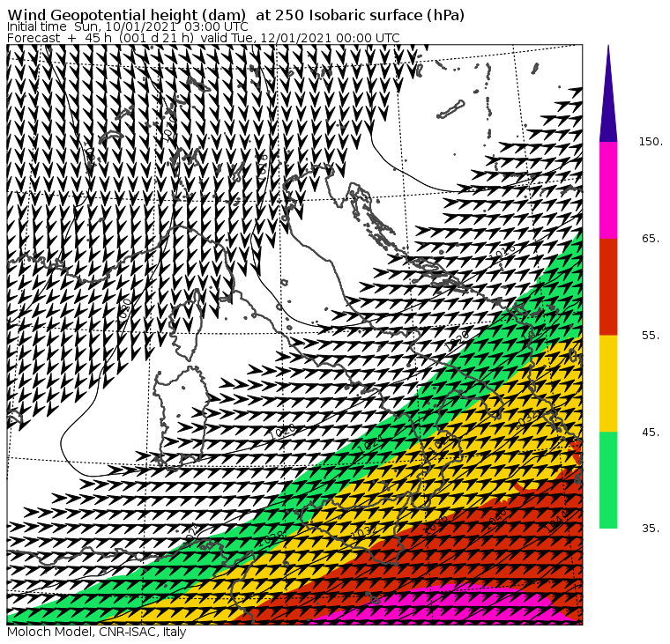Click the purple above-150 legend arrow tip
This screenshot has width=670, height=644.
tap(608, 93)
